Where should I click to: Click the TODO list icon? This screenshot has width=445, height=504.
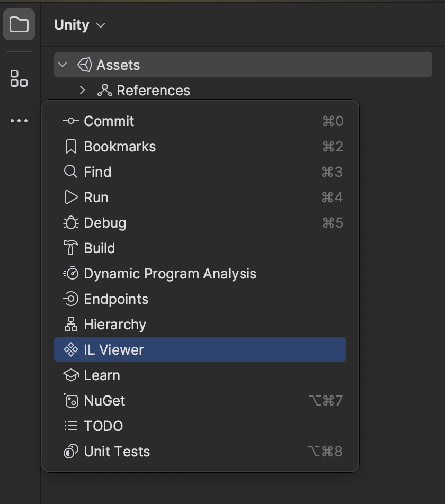(x=71, y=426)
